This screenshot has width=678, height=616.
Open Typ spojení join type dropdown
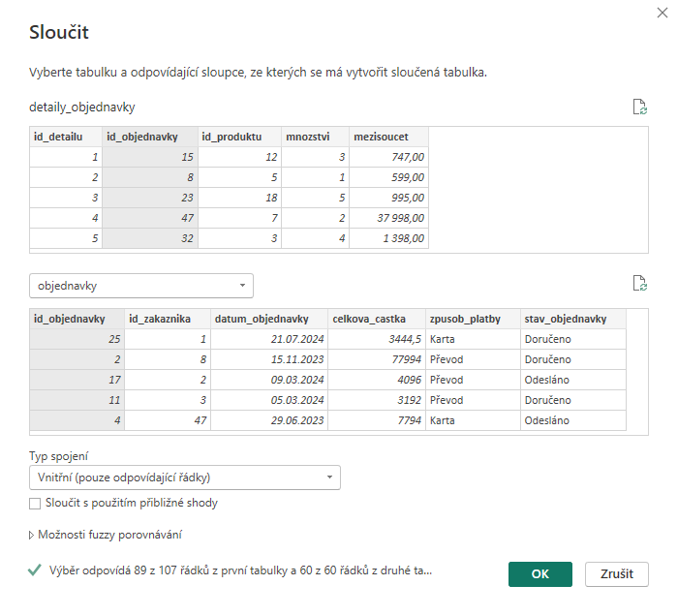[184, 477]
